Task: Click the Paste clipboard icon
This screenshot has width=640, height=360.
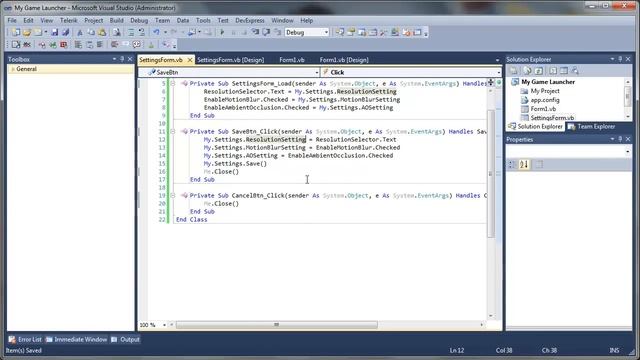Action: coord(102,32)
